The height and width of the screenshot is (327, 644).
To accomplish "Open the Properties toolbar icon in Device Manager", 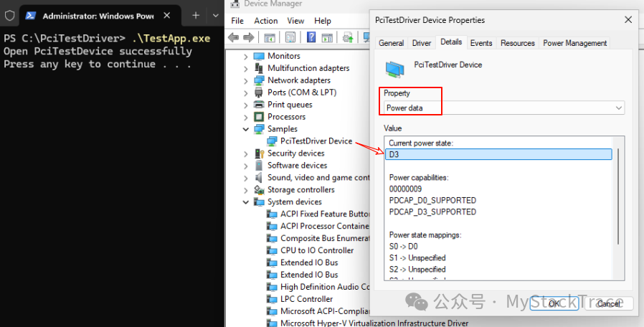I will pyautogui.click(x=290, y=38).
